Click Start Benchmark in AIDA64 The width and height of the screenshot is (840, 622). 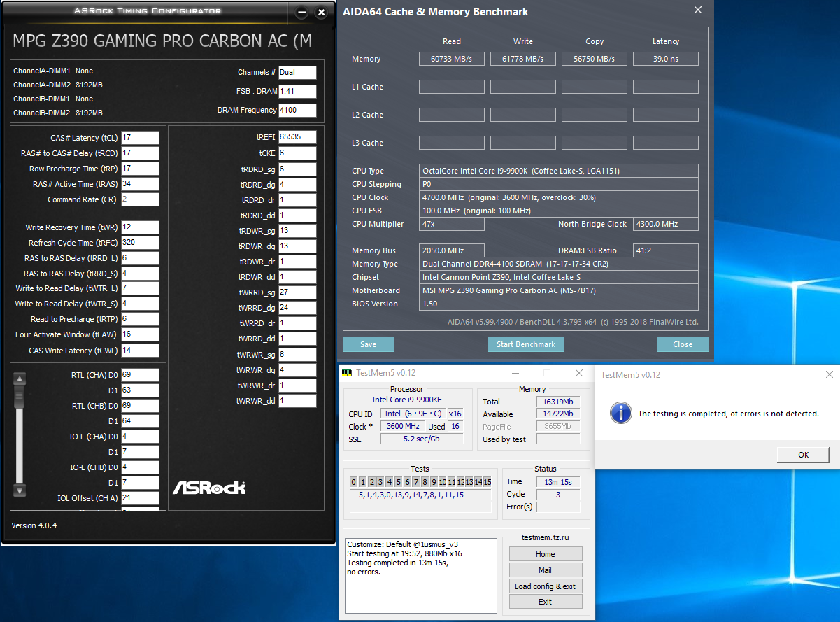point(525,344)
